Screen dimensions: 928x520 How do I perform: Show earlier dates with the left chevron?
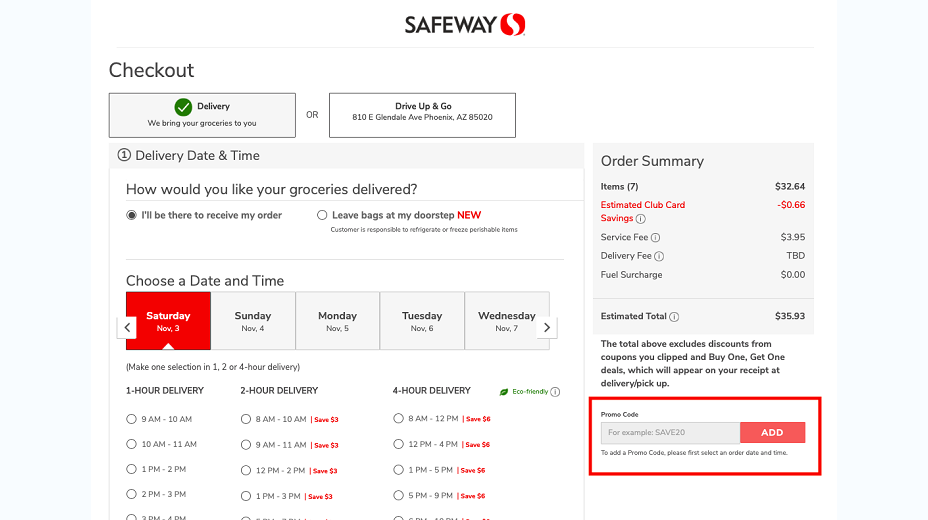pyautogui.click(x=127, y=327)
